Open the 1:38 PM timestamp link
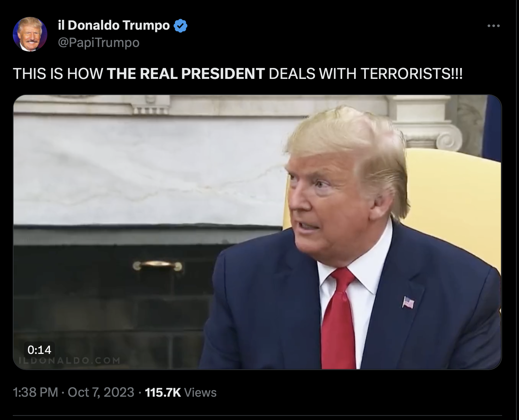The height and width of the screenshot is (420, 519). click(35, 392)
